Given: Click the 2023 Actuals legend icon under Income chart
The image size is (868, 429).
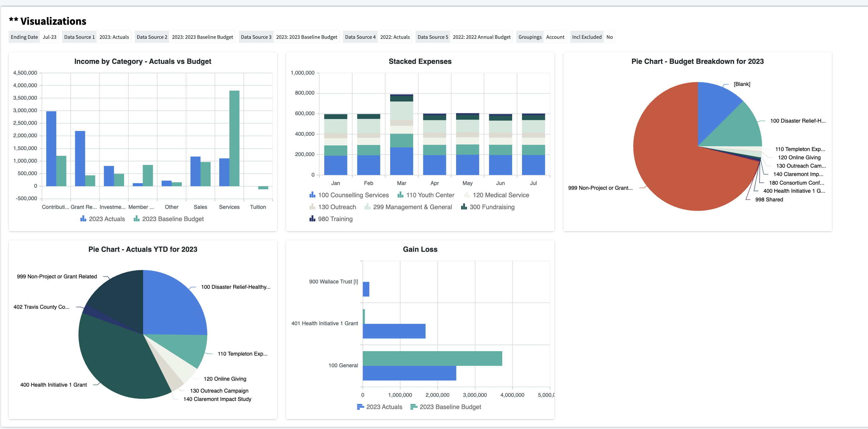Looking at the screenshot, I should pyautogui.click(x=83, y=219).
